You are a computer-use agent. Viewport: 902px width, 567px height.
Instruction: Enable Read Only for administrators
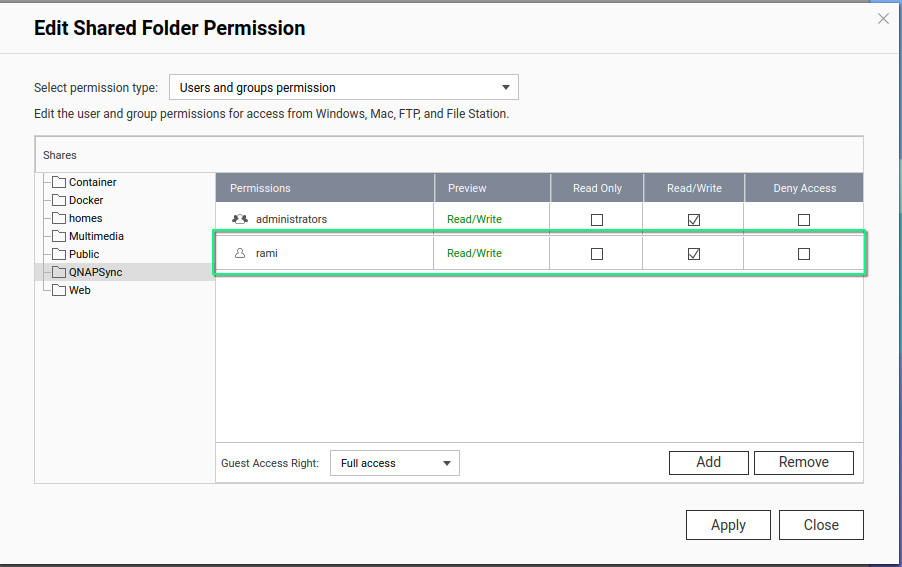click(597, 220)
